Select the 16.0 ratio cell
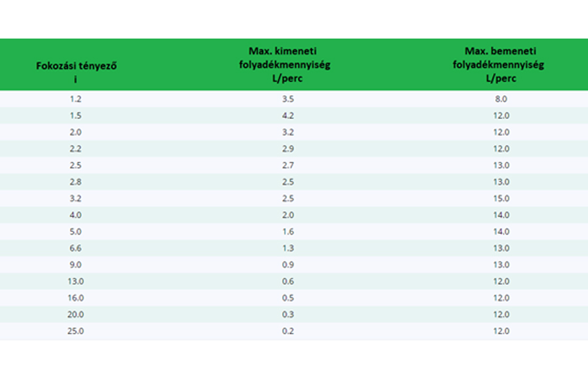This screenshot has width=588, height=392. click(x=75, y=298)
